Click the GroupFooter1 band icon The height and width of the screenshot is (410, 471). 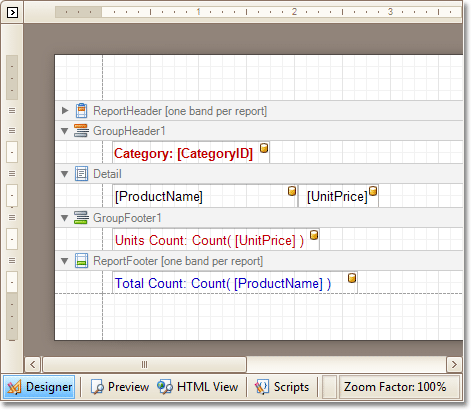pyautogui.click(x=81, y=218)
